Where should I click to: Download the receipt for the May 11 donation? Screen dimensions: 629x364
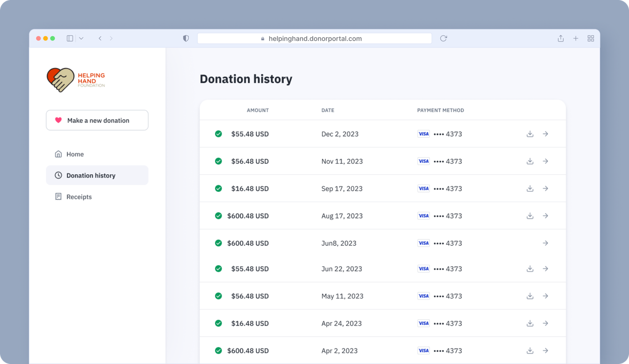[530, 296]
